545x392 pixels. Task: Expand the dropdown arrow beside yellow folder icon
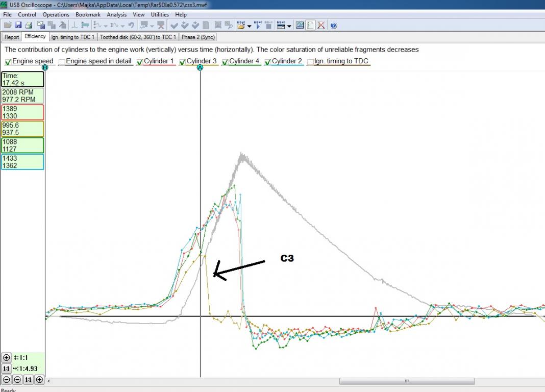pos(249,26)
